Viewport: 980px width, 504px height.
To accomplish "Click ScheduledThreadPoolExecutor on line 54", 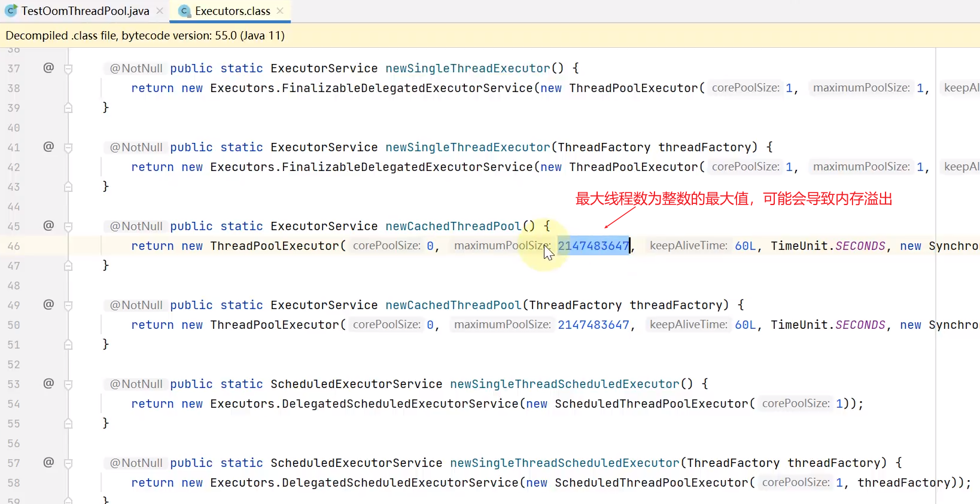I will pyautogui.click(x=651, y=404).
